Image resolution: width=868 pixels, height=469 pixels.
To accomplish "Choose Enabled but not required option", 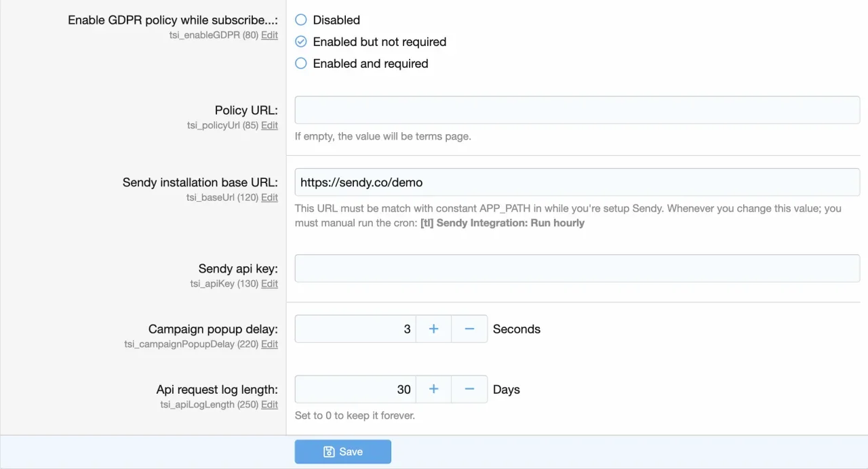I will 301,42.
